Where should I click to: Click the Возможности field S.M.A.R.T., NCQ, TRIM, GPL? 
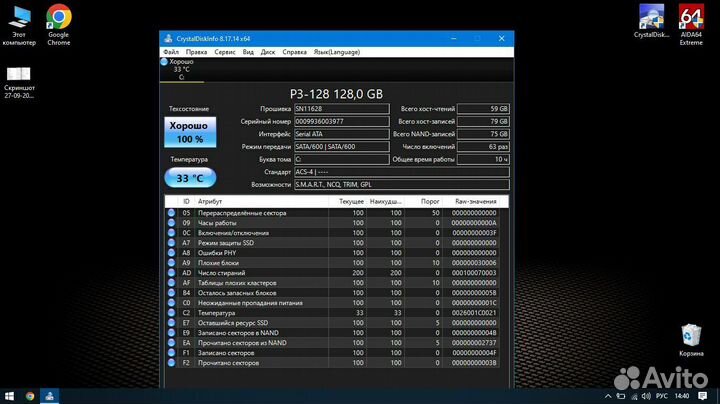(x=402, y=185)
